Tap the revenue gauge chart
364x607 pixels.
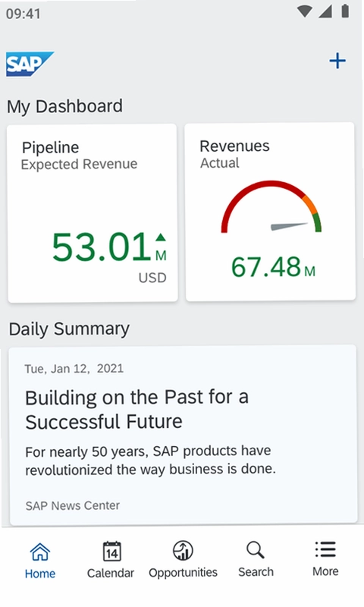(271, 206)
